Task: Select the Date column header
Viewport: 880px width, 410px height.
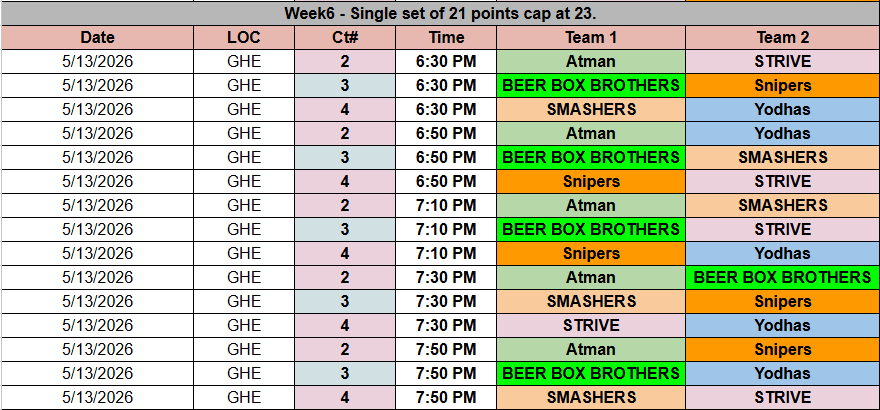Action: [x=97, y=37]
